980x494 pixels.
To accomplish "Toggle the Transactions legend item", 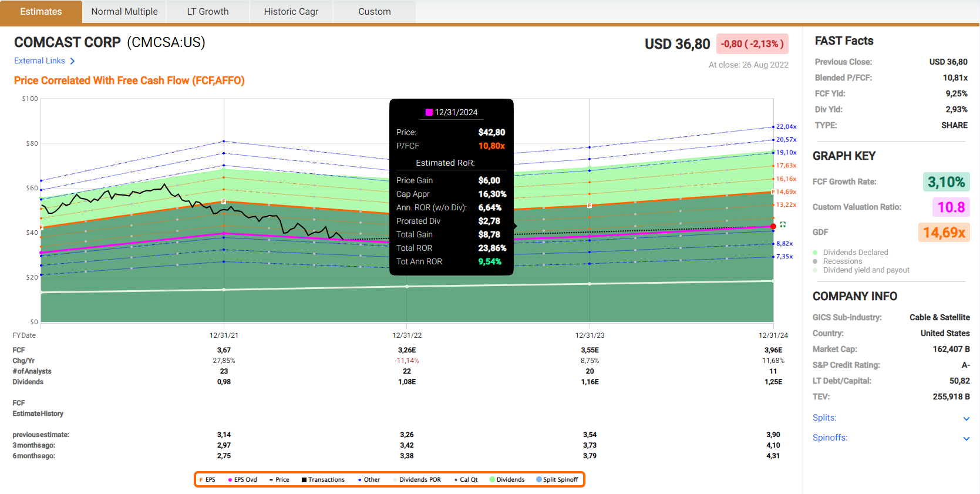I will tap(323, 480).
